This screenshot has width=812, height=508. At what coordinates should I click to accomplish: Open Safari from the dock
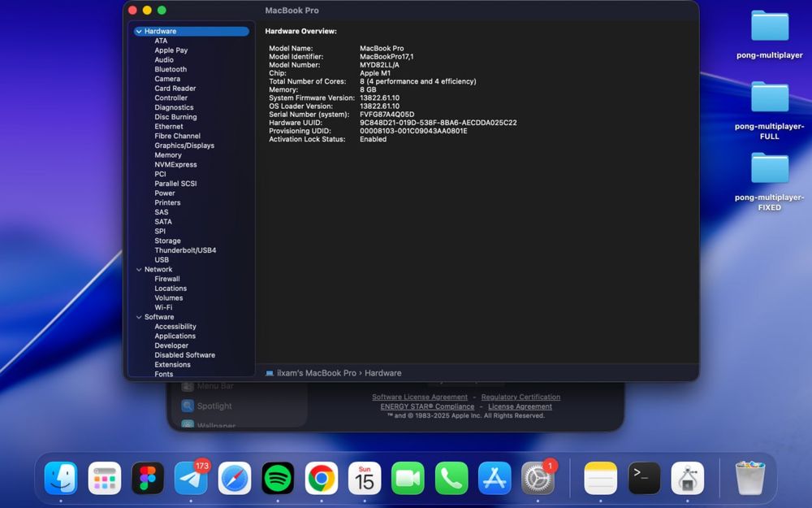click(235, 478)
